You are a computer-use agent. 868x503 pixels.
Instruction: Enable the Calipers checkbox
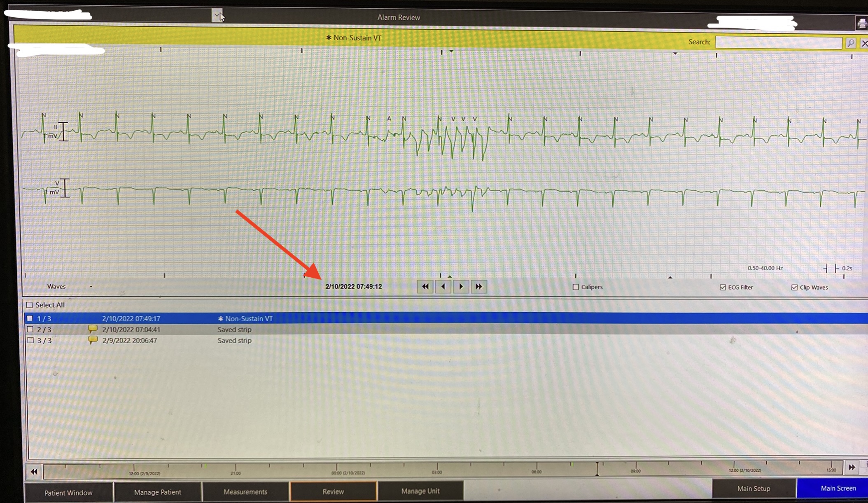point(576,287)
